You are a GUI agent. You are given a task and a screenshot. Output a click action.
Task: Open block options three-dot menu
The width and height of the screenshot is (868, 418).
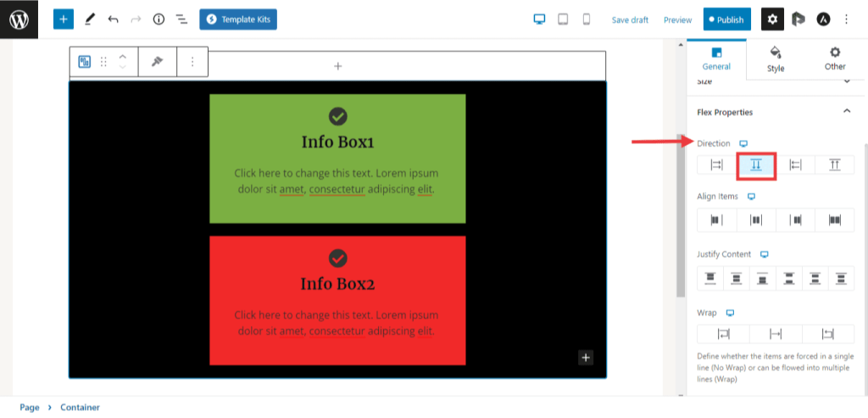[192, 62]
